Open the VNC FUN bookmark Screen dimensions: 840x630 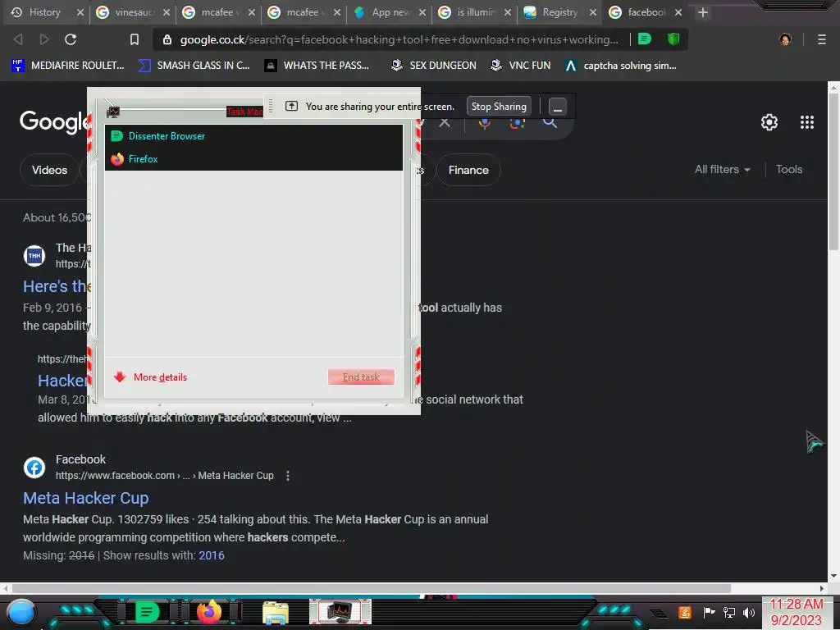point(520,66)
